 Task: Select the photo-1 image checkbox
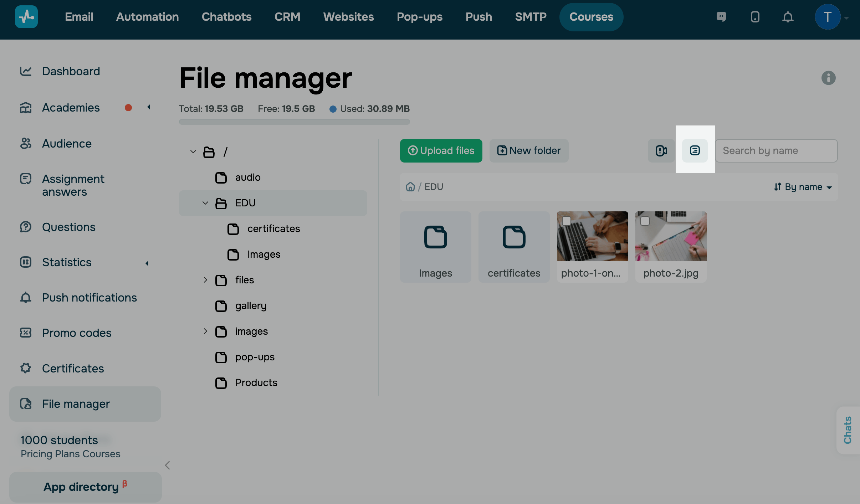(x=567, y=221)
